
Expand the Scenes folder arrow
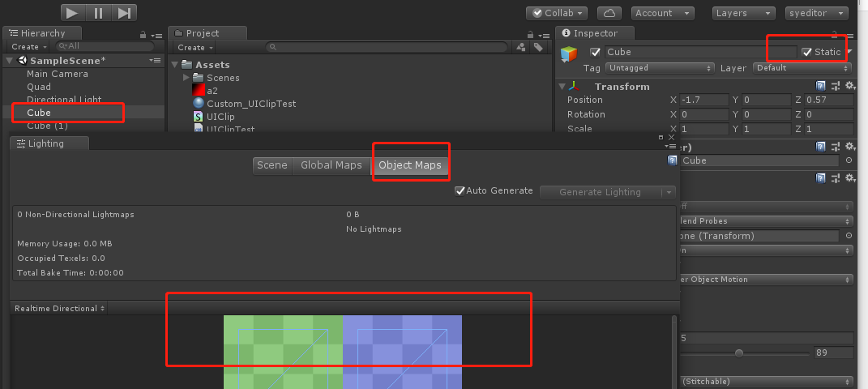[x=186, y=78]
